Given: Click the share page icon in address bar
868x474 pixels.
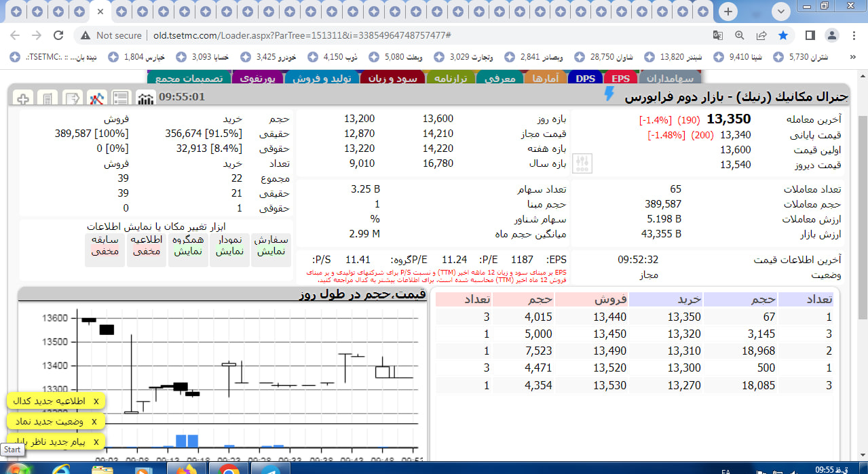Looking at the screenshot, I should [x=761, y=35].
